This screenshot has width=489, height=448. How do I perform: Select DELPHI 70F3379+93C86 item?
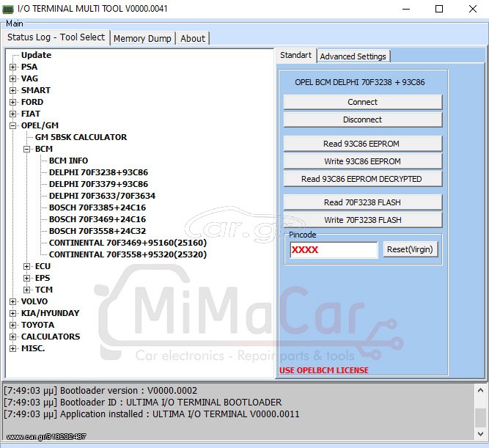click(98, 184)
